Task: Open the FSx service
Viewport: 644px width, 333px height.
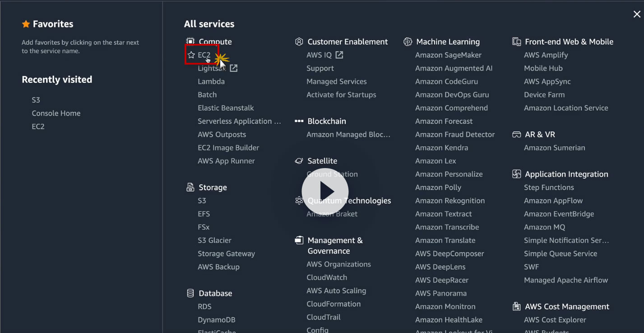Action: point(204,227)
